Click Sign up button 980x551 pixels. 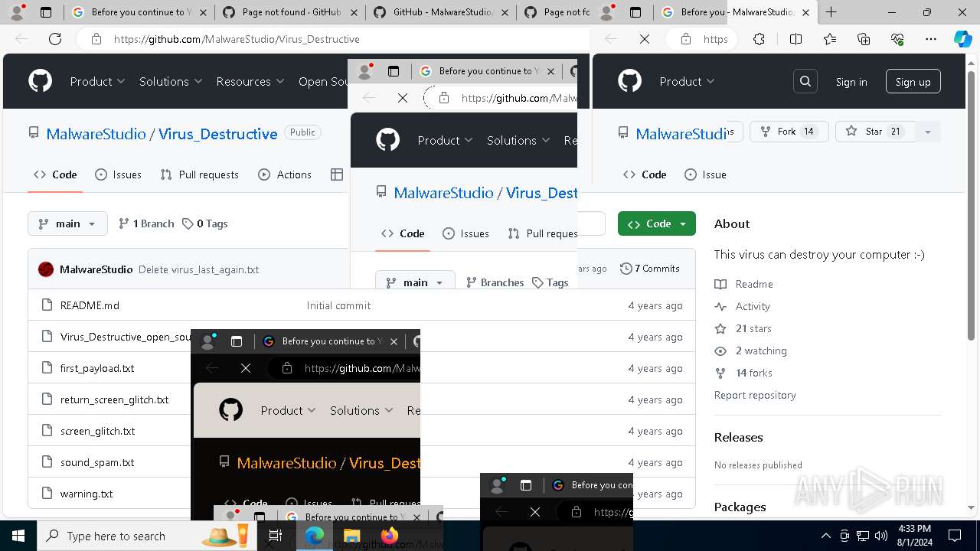[x=913, y=82]
